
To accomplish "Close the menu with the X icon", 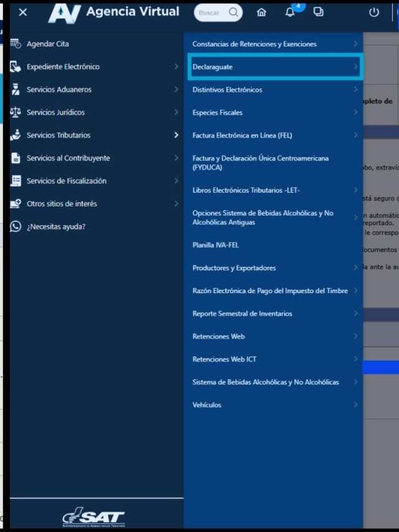I will click(x=22, y=12).
